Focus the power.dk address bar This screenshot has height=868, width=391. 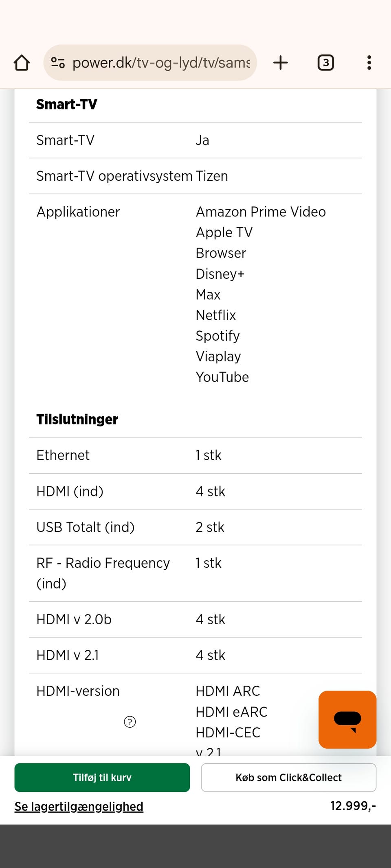click(161, 63)
